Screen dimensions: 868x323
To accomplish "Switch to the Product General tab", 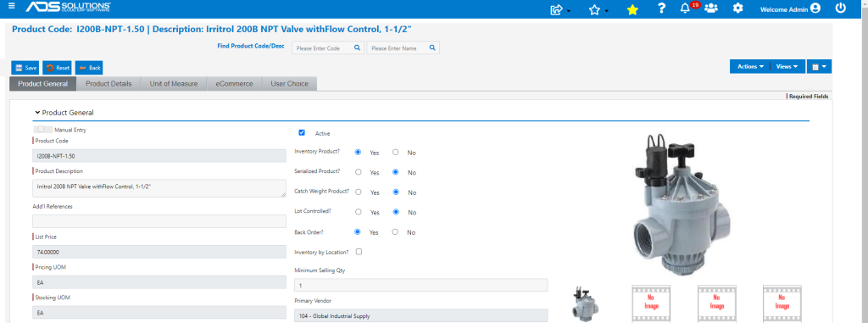I will [x=42, y=84].
